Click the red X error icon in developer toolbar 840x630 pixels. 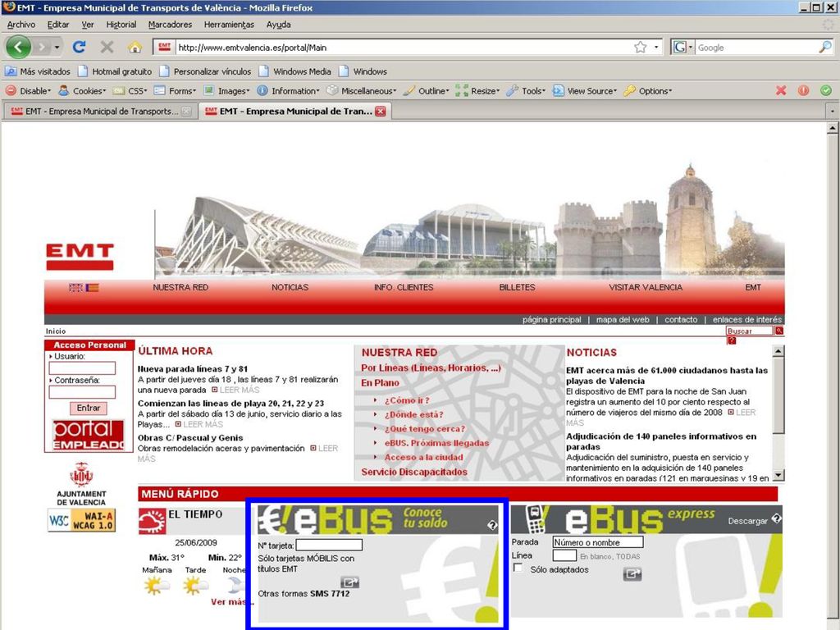[781, 90]
